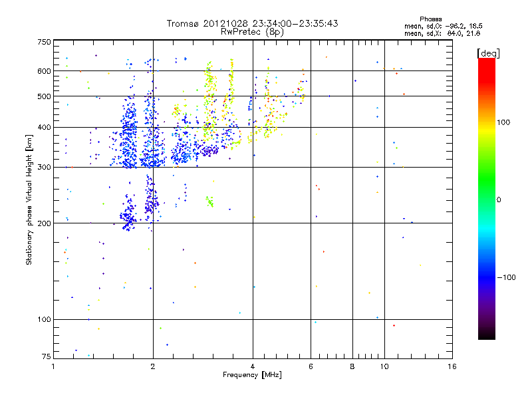Click the "[deg]" unit label above colorbar

click(488, 53)
